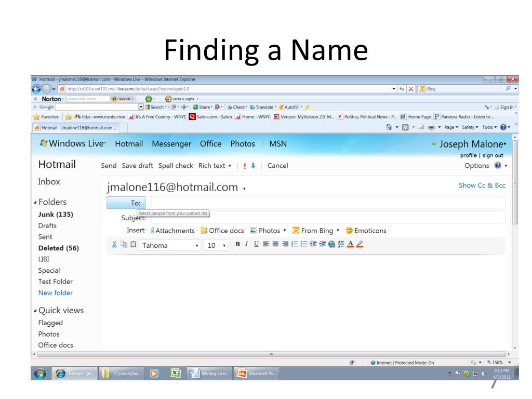Click the Subject input field
The height and width of the screenshot is (399, 532).
click(328, 217)
